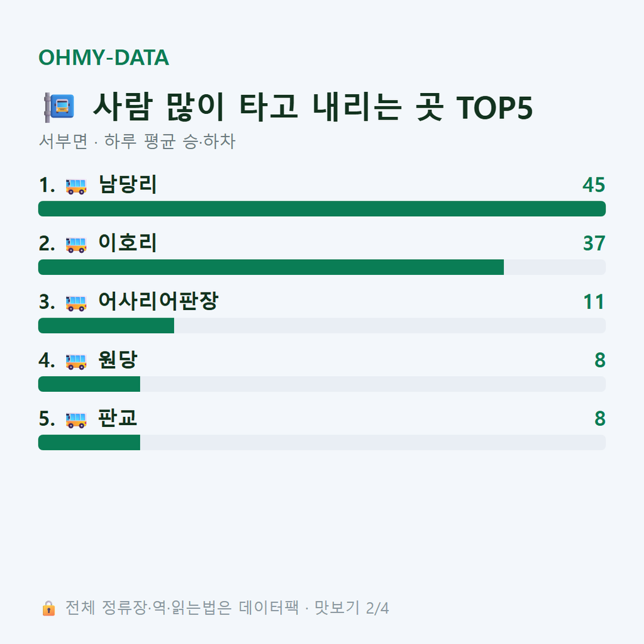Image resolution: width=644 pixels, height=644 pixels.
Task: Click the value 45 for 남당리
Action: point(594,185)
